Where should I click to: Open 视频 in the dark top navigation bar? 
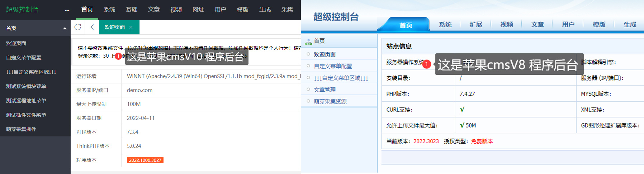[176, 10]
